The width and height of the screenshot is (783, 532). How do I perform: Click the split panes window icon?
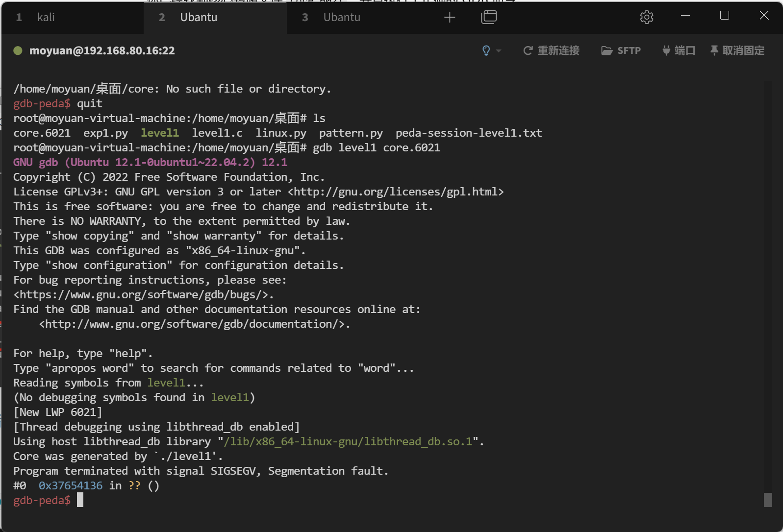click(488, 17)
